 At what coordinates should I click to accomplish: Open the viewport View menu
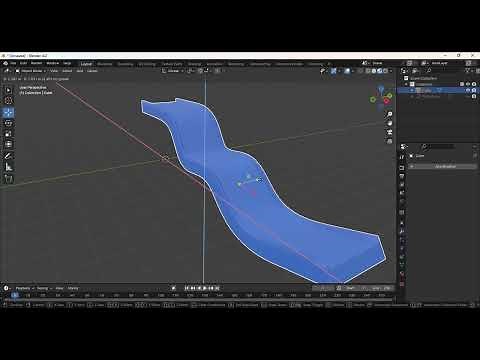[54, 71]
